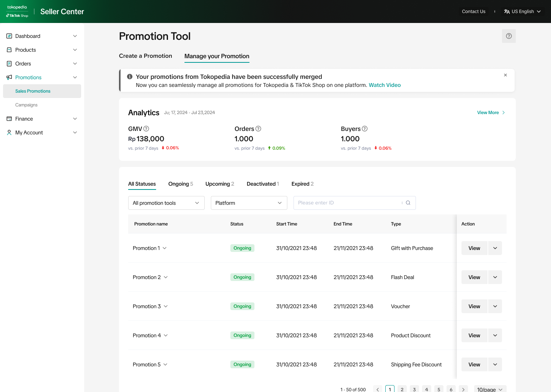
Task: Click the Orders info question mark icon
Action: [258, 129]
